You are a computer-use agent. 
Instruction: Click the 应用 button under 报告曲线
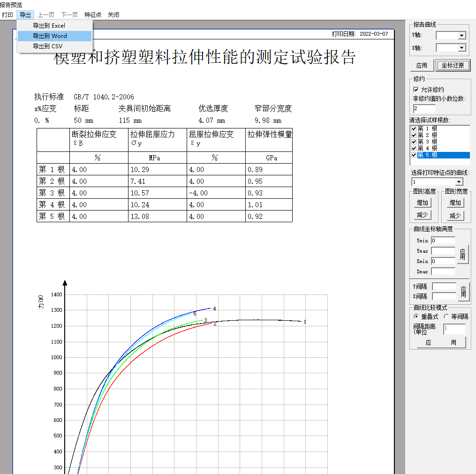pyautogui.click(x=422, y=66)
